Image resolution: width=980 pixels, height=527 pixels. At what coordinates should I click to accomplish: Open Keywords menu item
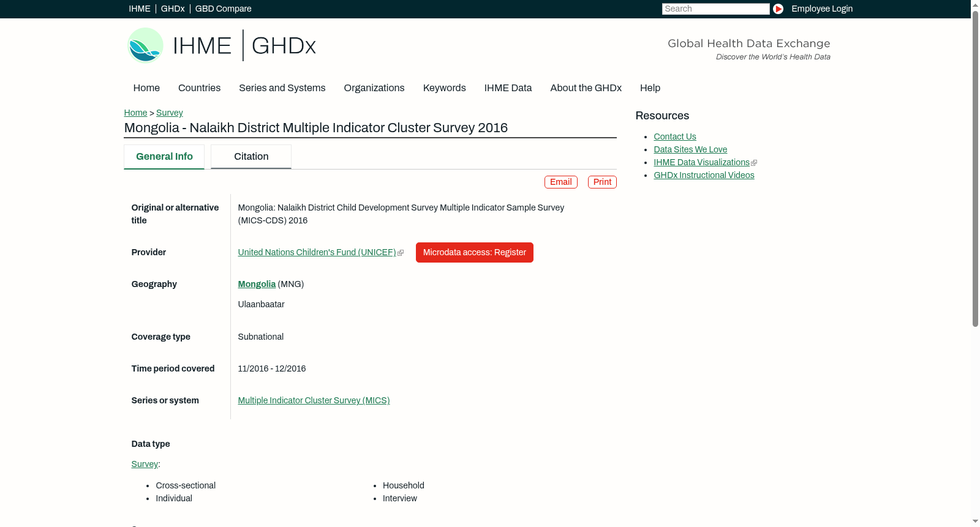(444, 88)
